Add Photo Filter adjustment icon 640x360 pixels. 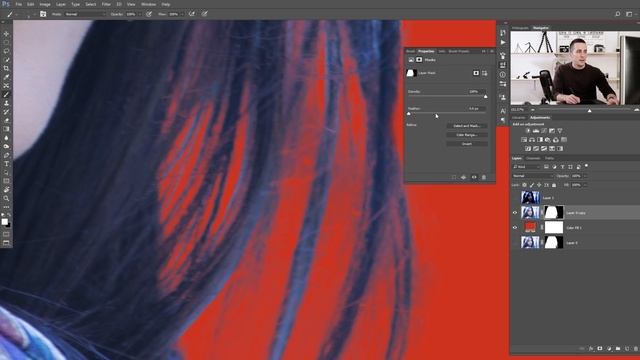[548, 140]
